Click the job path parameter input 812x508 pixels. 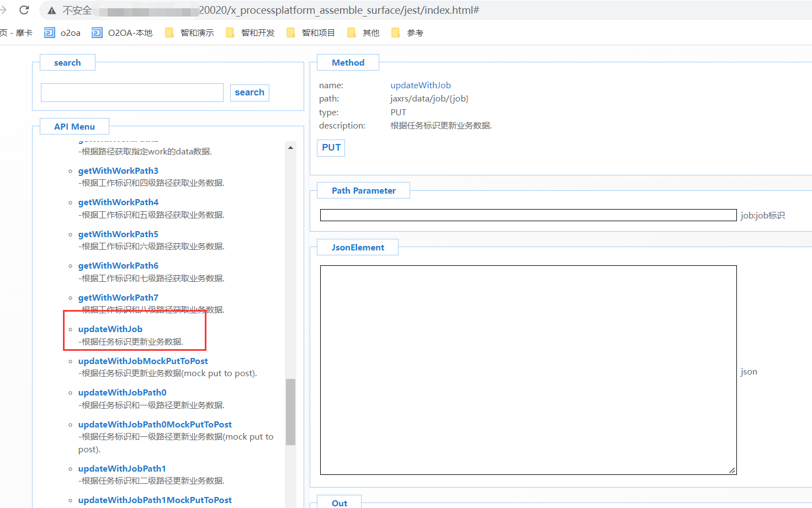[528, 215]
